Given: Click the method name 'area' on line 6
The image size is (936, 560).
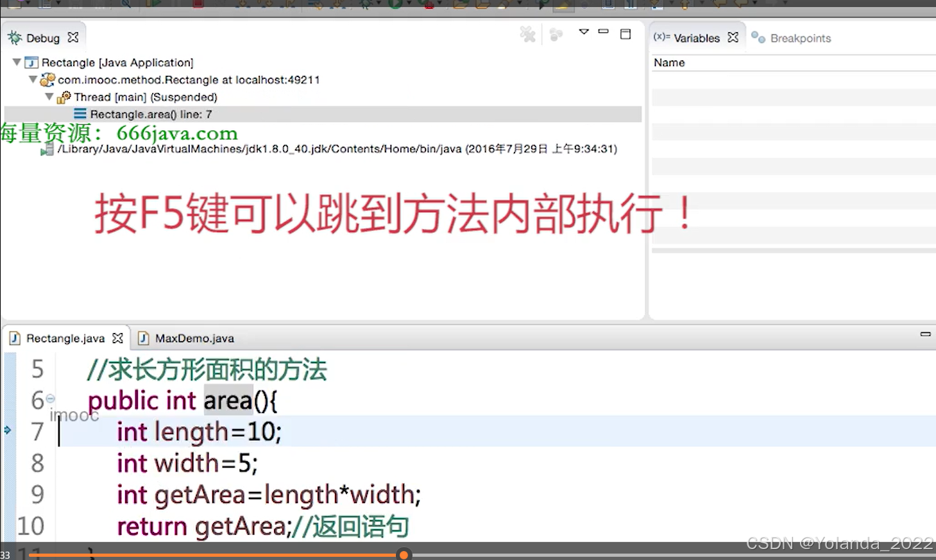Looking at the screenshot, I should (228, 400).
